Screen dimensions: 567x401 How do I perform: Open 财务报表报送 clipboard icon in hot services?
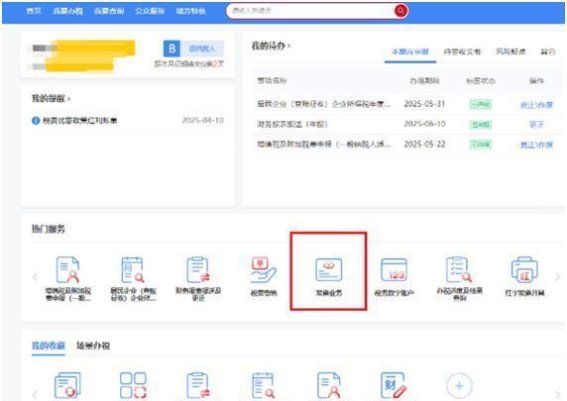point(198,270)
